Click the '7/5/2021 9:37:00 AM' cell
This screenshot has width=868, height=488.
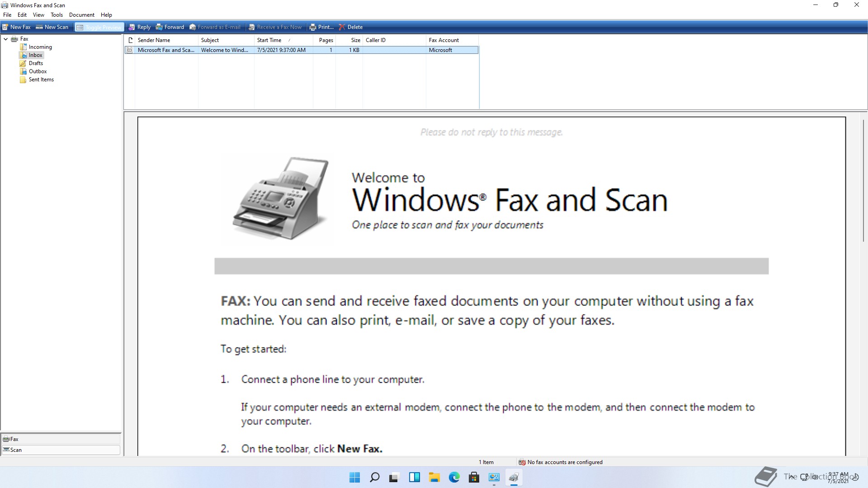tap(281, 50)
